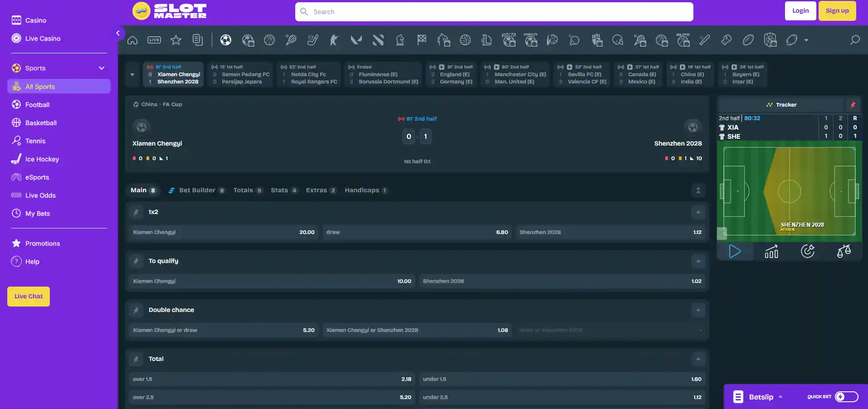Switch to the Bet Builder tab
868x409 pixels.
pos(197,190)
